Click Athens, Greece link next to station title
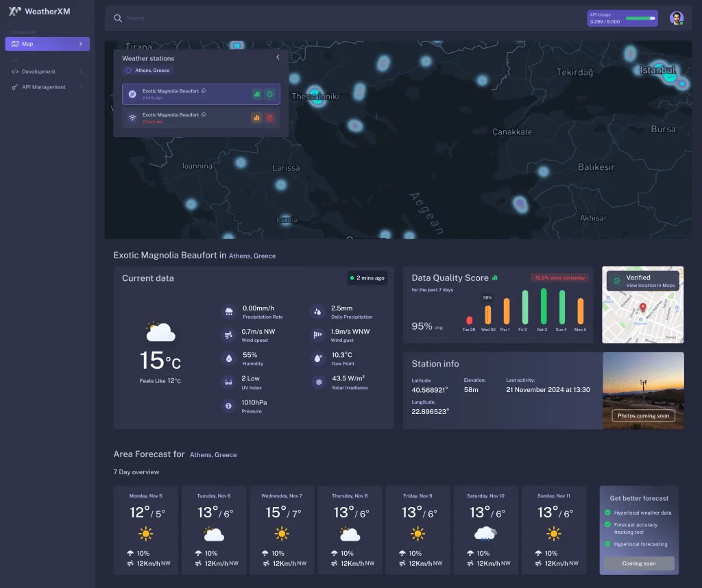The image size is (702, 588). tap(252, 256)
